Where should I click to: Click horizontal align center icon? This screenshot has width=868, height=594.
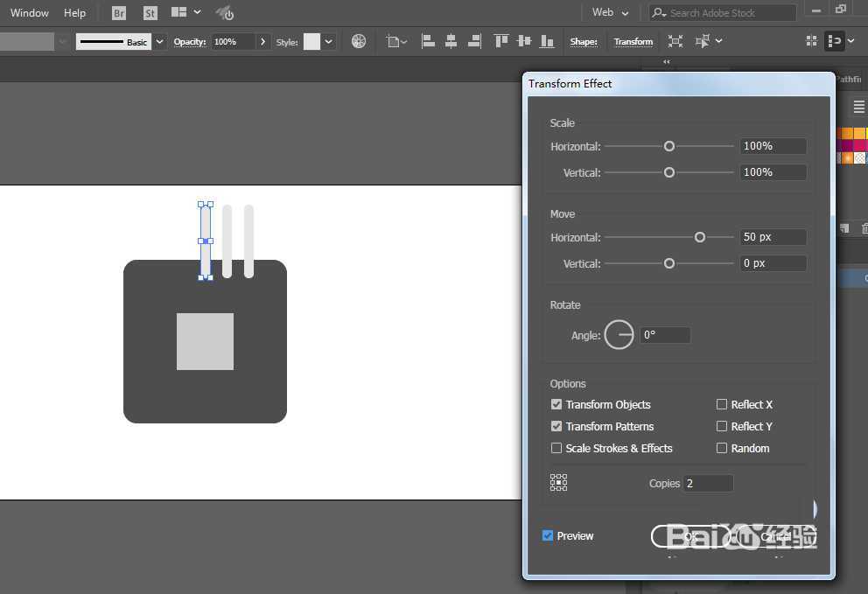[451, 41]
